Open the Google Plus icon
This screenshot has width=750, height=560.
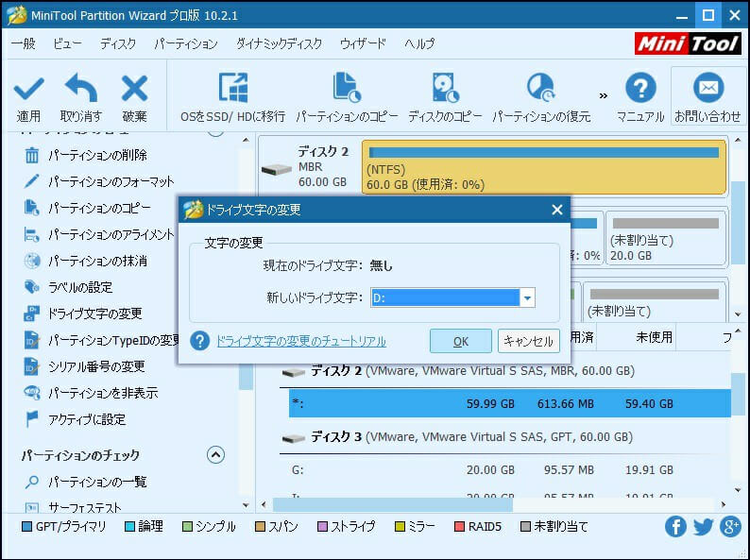731,527
